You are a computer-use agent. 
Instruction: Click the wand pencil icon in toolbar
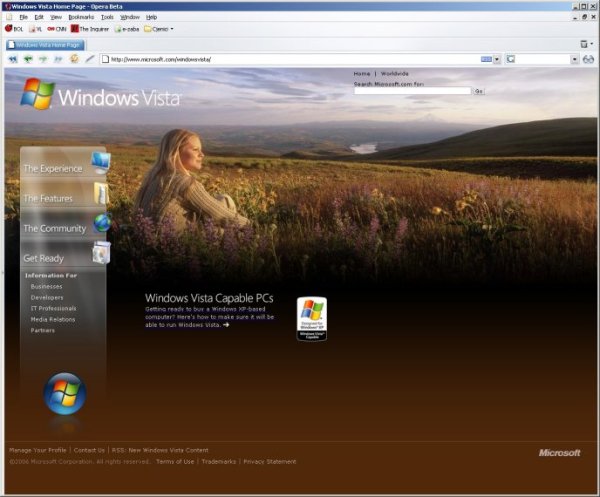90,59
